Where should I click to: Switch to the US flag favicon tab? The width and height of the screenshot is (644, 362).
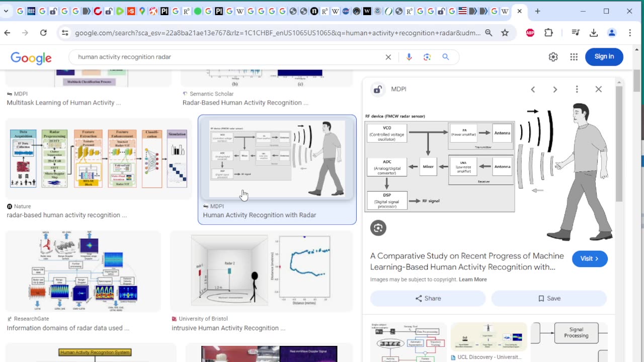click(x=462, y=11)
